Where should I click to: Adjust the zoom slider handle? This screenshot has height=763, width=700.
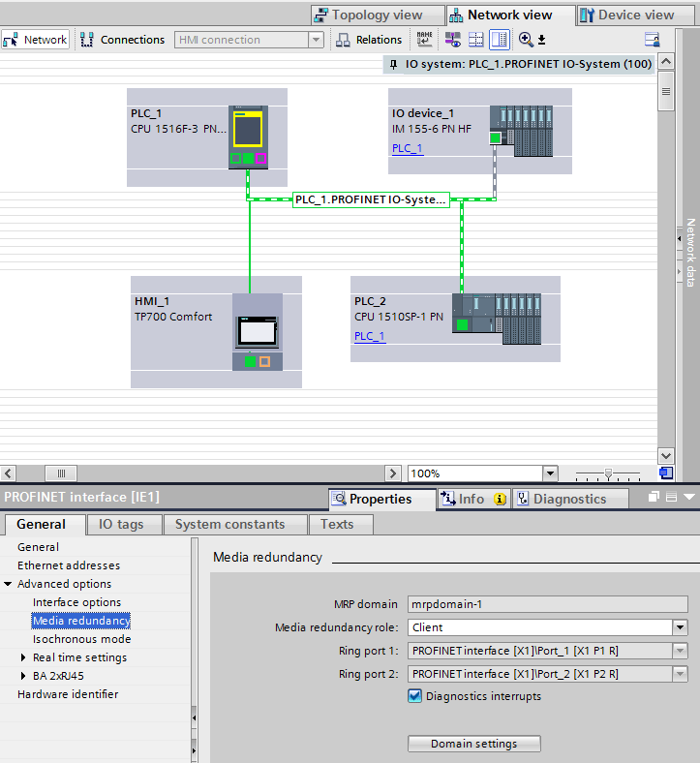click(608, 473)
